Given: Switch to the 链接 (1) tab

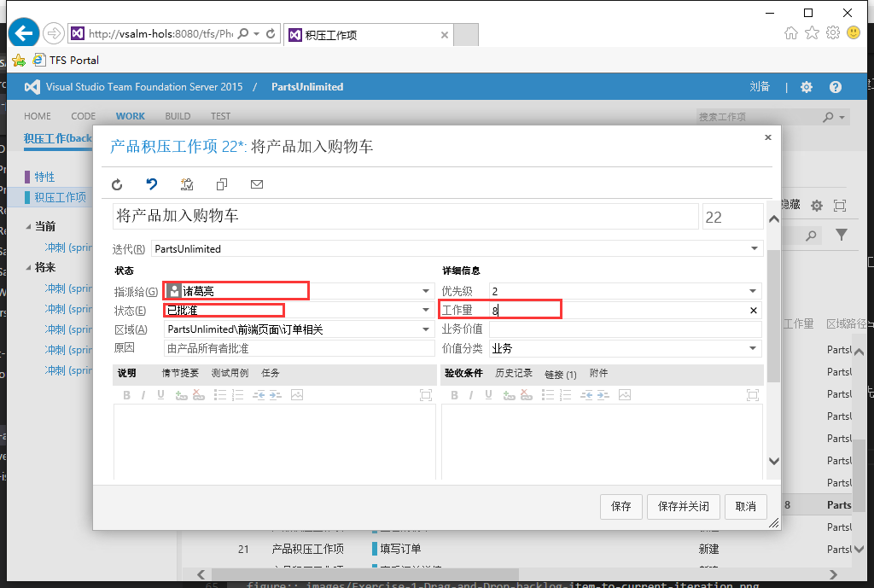Looking at the screenshot, I should (560, 374).
